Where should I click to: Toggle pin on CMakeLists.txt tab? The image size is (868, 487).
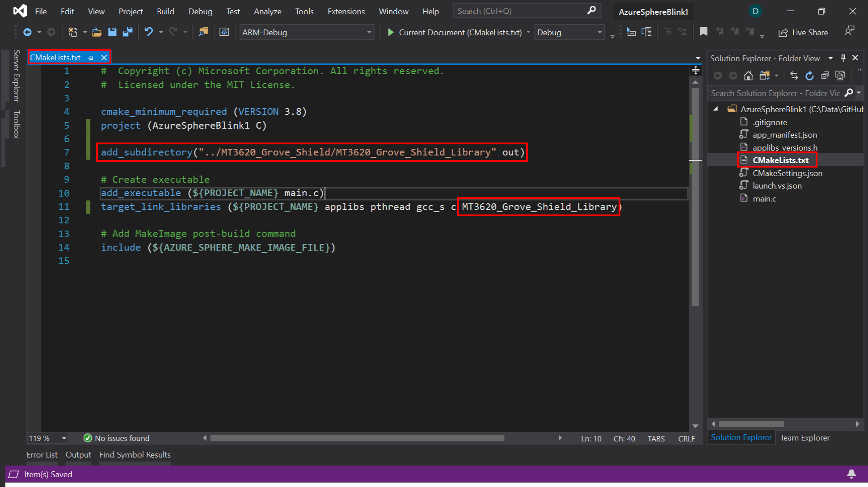click(x=91, y=58)
